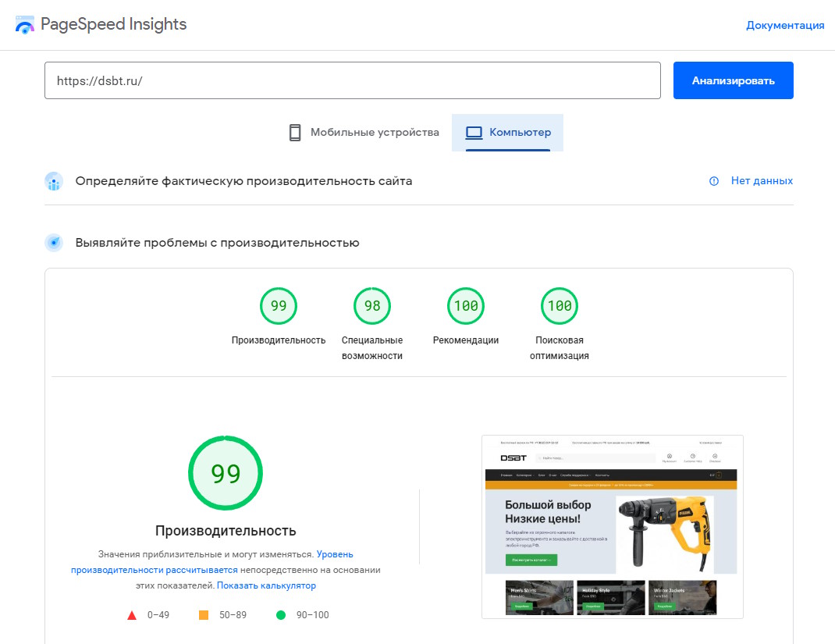Open the Рекомендации score gauge 100
835x644 pixels.
pyautogui.click(x=466, y=306)
